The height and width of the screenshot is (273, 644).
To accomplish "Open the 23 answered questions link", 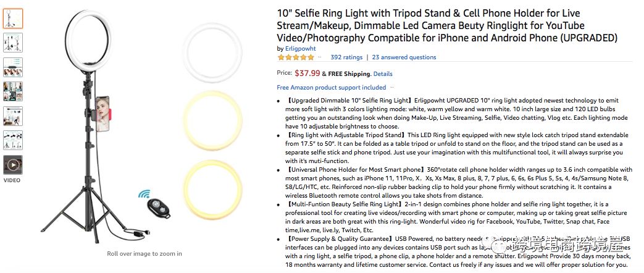I will coord(404,57).
